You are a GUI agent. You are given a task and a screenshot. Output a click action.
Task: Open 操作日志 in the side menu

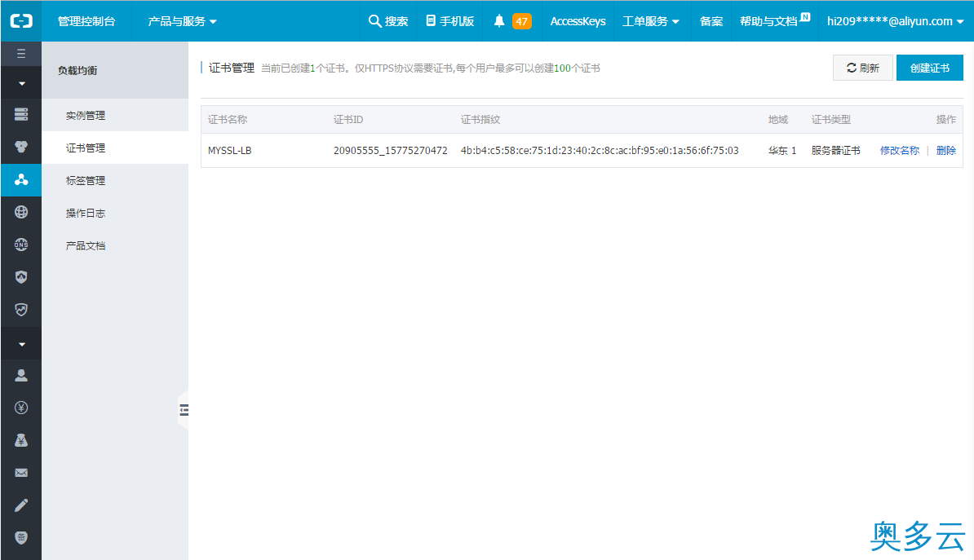click(x=86, y=213)
